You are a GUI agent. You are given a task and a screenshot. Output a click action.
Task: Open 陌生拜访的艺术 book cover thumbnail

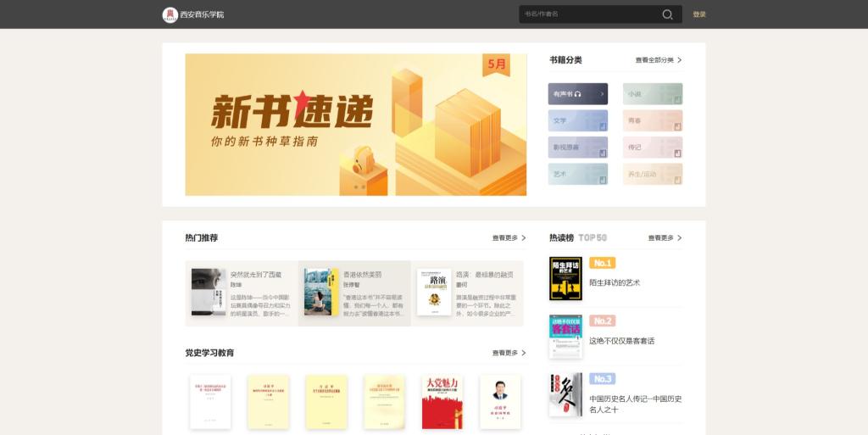(565, 279)
